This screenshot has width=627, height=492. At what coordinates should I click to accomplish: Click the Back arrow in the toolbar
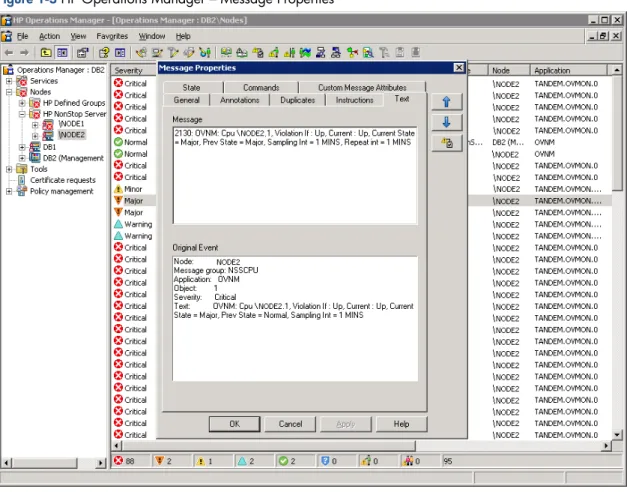click(9, 53)
